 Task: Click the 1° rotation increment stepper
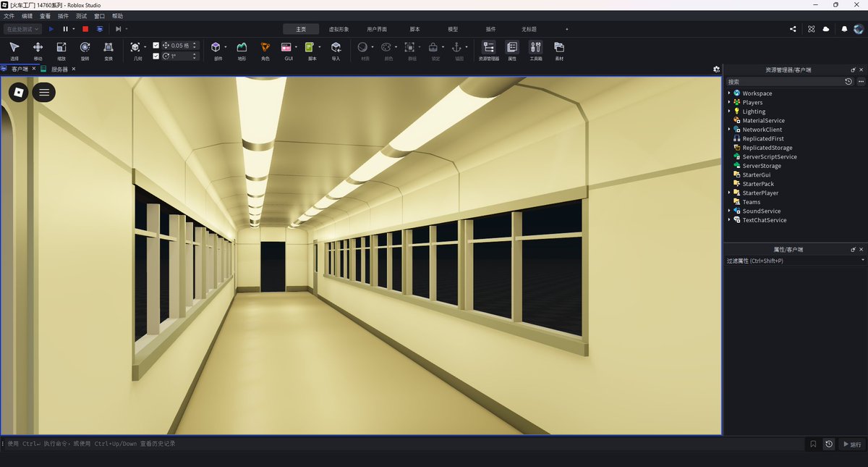pos(195,56)
